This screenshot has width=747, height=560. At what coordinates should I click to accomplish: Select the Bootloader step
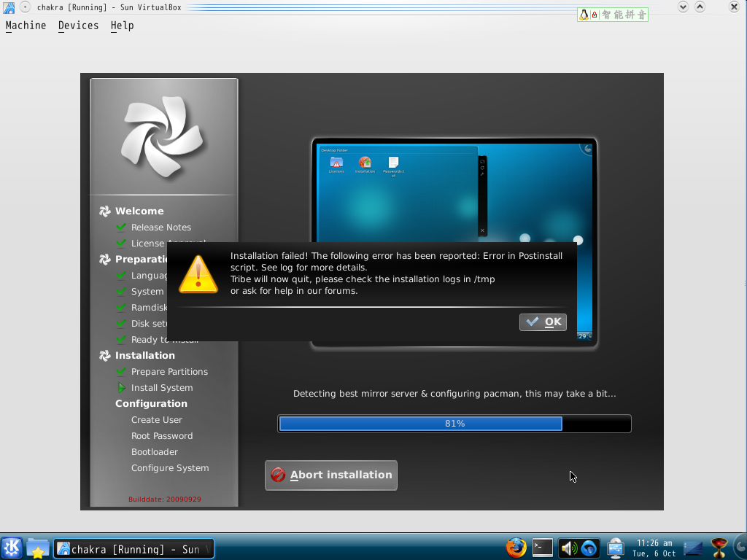tap(155, 452)
